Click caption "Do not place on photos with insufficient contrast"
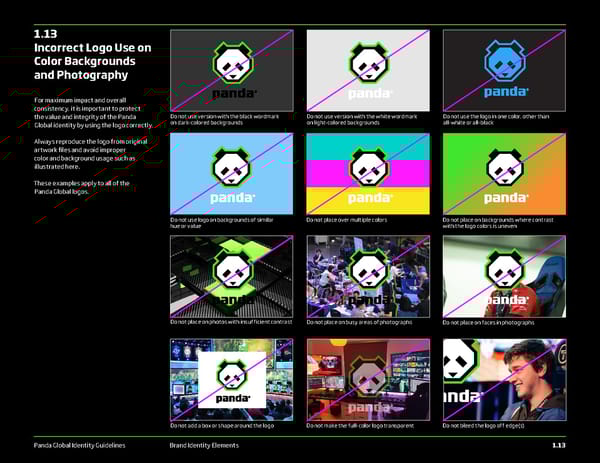600x463 pixels. (231, 322)
